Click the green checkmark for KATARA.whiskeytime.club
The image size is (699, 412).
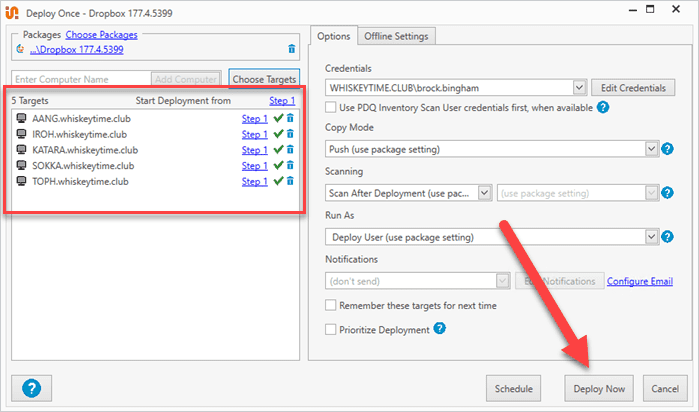tap(279, 149)
